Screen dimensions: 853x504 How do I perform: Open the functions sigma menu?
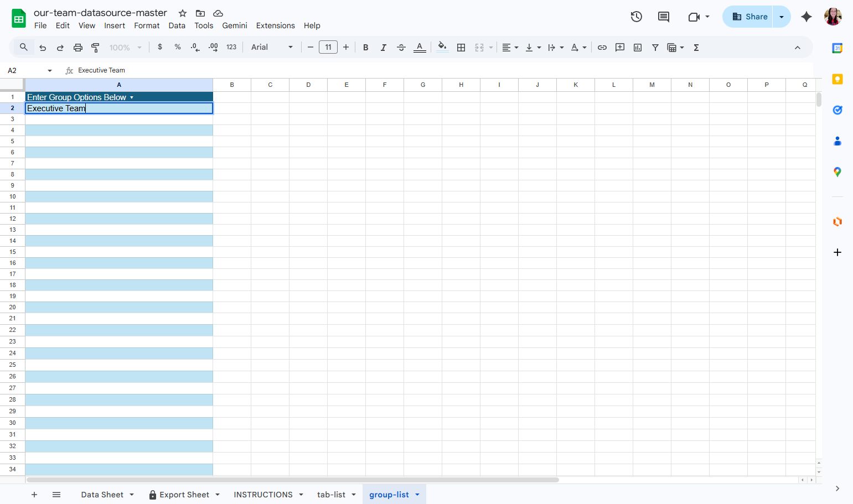[x=696, y=48]
